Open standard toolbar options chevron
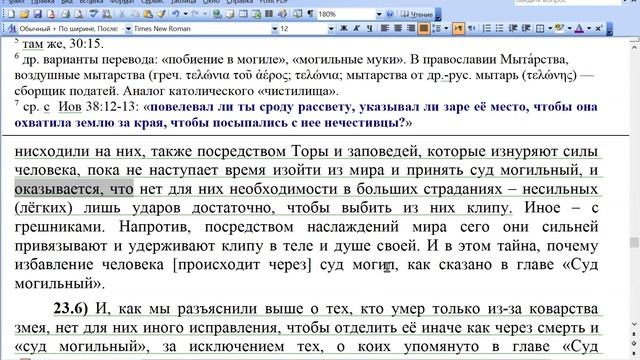640x360 pixels. point(438,15)
